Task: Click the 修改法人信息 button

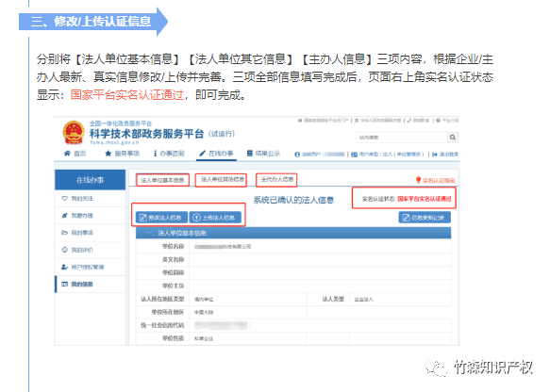Action: pos(161,218)
